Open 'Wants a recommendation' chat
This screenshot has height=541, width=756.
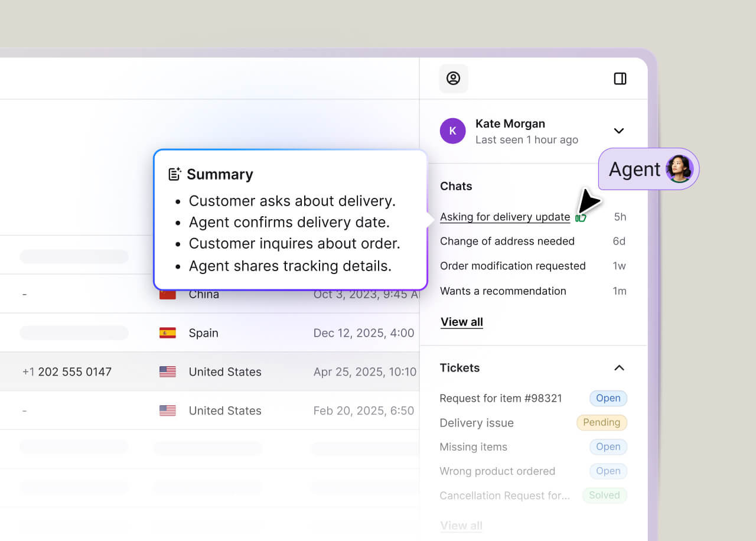click(x=503, y=291)
